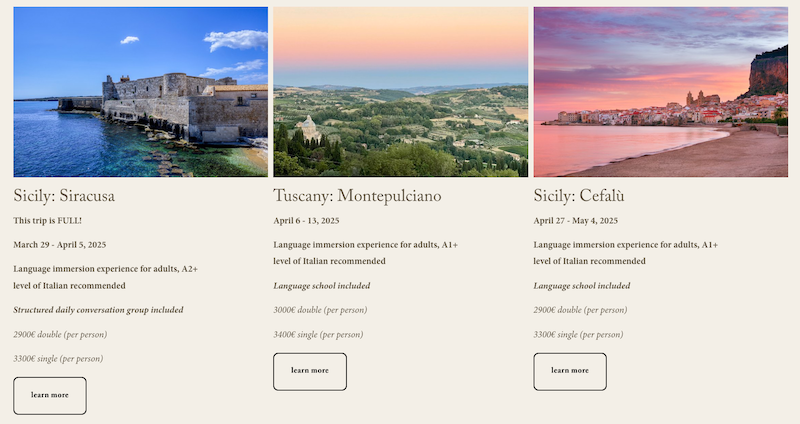
Task: Click "Language school included" under Montepulciano
Action: tap(322, 286)
